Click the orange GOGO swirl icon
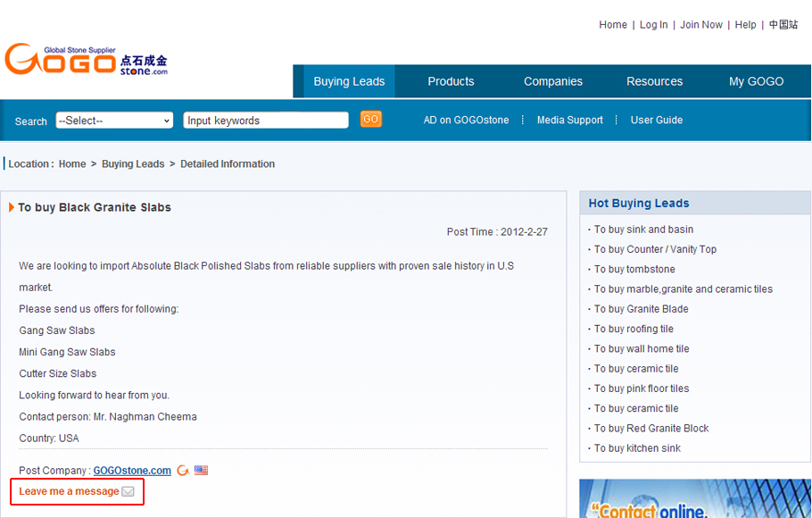 tap(183, 471)
